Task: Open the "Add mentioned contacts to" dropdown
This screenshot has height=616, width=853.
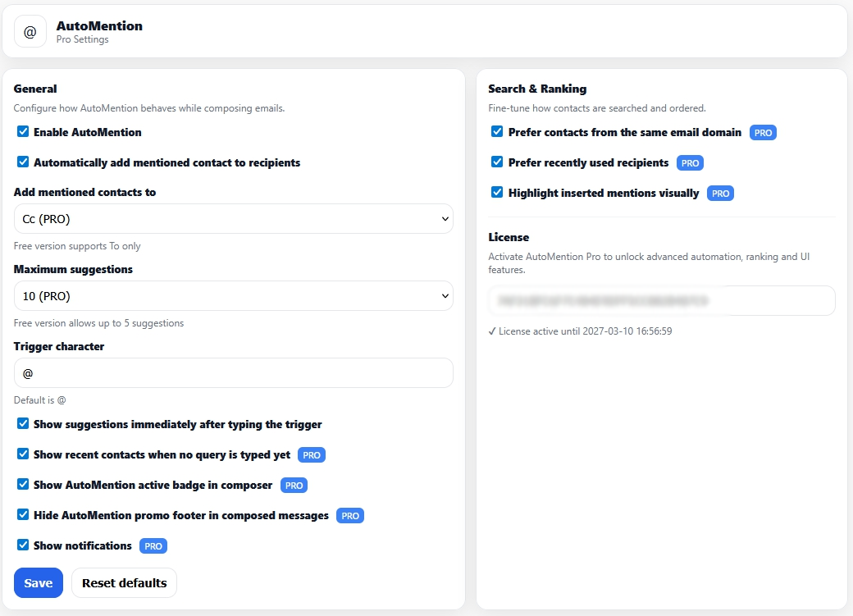Action: (234, 218)
